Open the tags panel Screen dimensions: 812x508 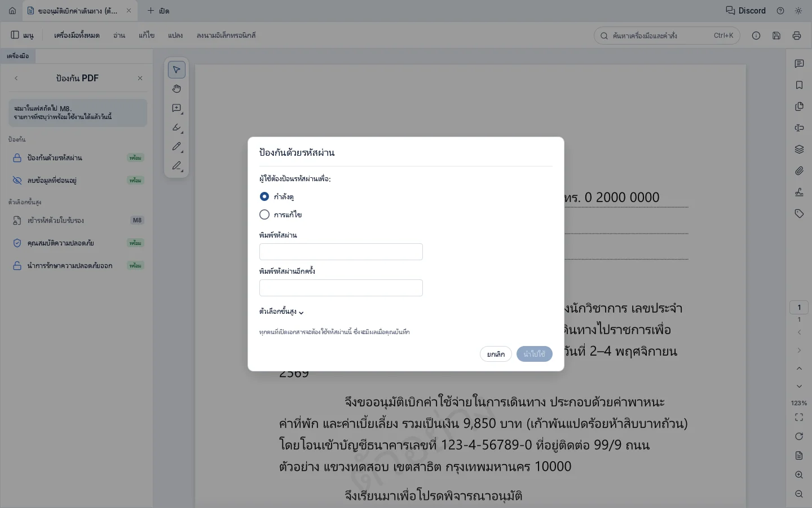tap(799, 214)
